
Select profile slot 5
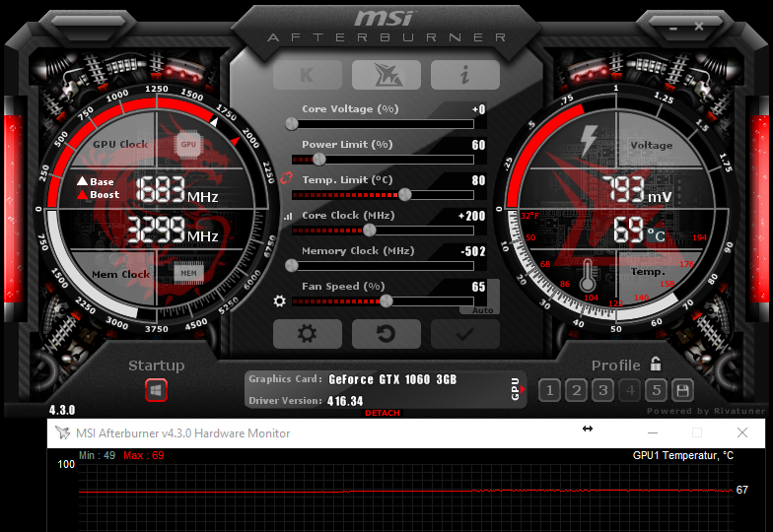657,390
